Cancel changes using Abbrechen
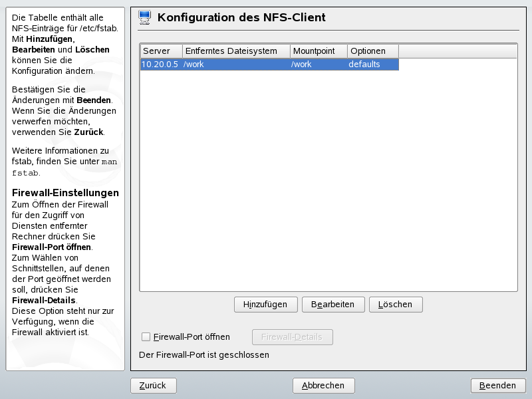Image resolution: width=532 pixels, height=399 pixels. (323, 385)
